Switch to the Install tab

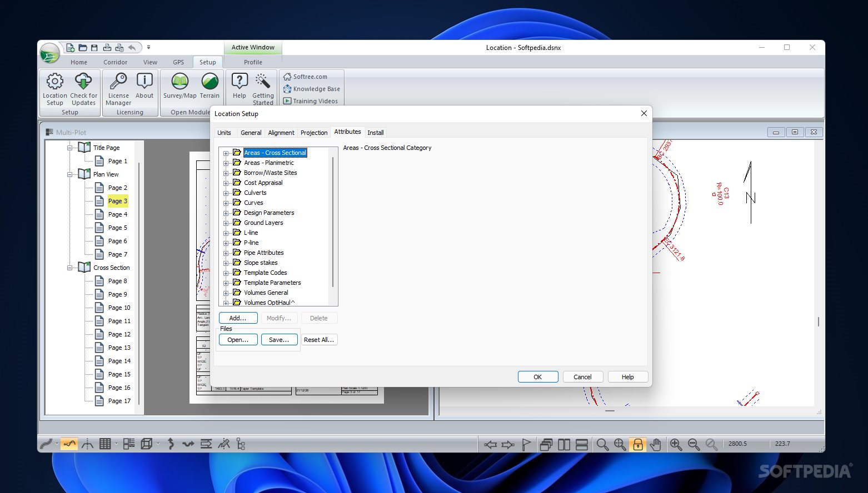click(376, 133)
